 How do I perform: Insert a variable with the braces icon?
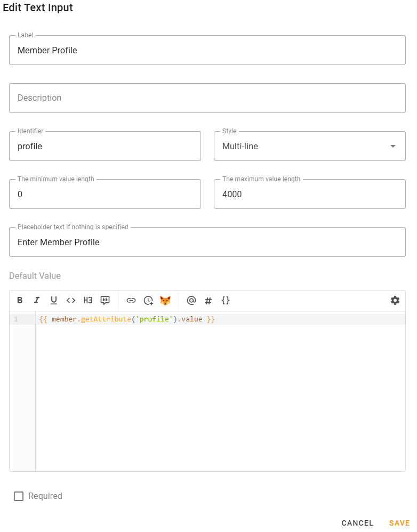[x=225, y=300]
